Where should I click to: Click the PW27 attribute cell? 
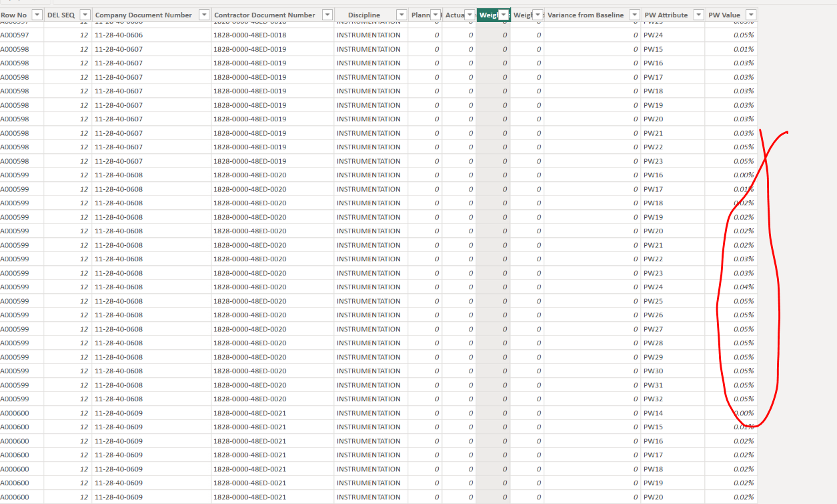673,329
